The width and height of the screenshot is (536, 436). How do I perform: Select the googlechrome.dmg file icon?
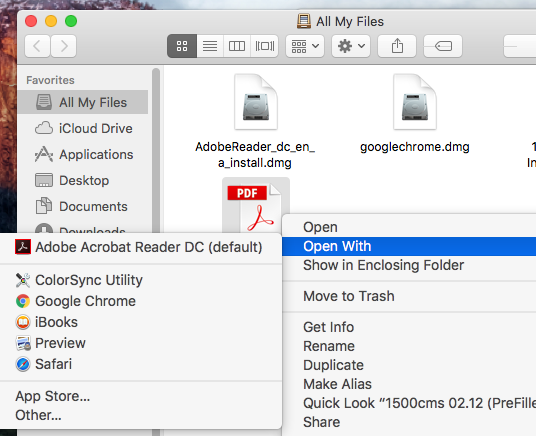(415, 102)
